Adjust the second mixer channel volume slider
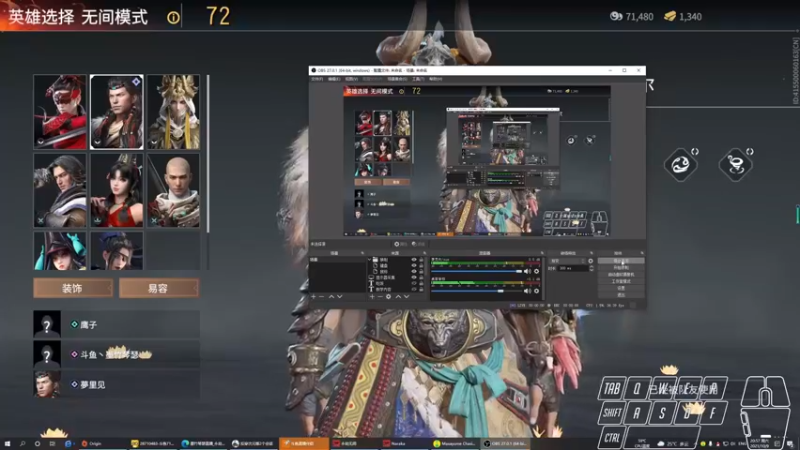This screenshot has width=800, height=450. (x=477, y=291)
